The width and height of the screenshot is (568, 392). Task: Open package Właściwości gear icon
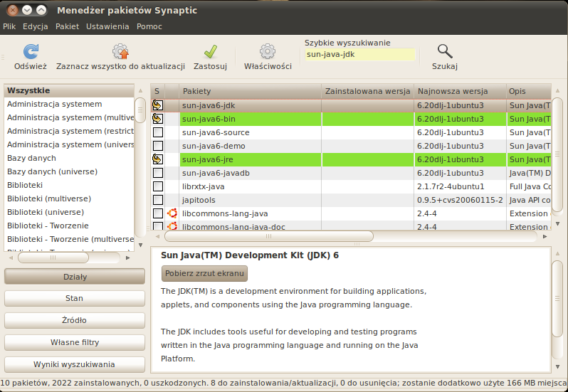pyautogui.click(x=268, y=51)
